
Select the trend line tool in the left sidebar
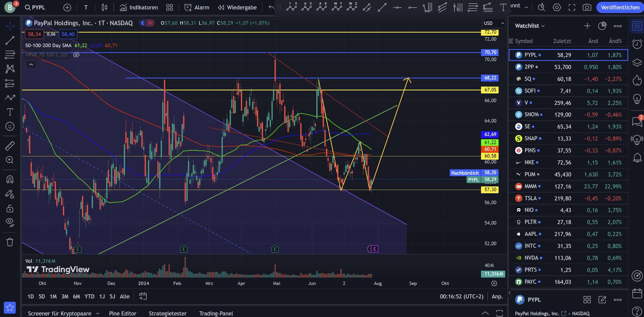coord(10,40)
